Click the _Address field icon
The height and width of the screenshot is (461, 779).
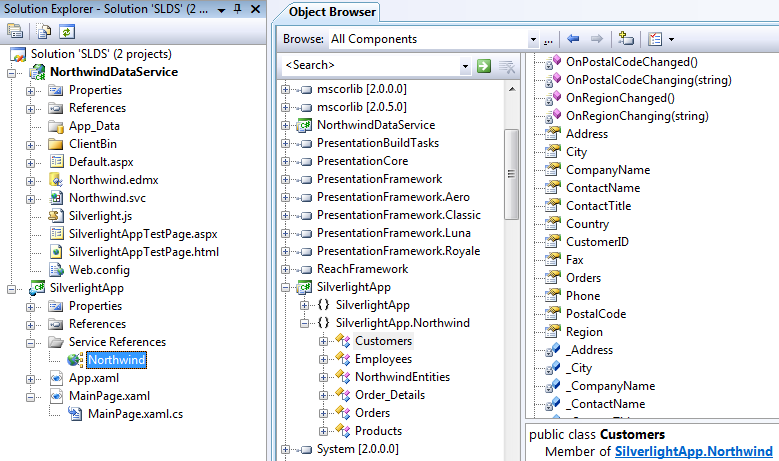pyautogui.click(x=553, y=350)
